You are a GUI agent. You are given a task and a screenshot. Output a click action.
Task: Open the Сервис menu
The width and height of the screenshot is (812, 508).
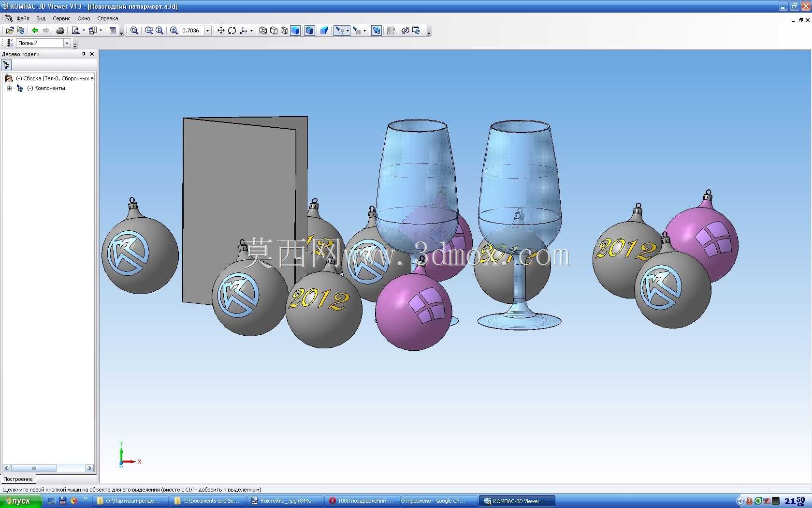pyautogui.click(x=61, y=18)
